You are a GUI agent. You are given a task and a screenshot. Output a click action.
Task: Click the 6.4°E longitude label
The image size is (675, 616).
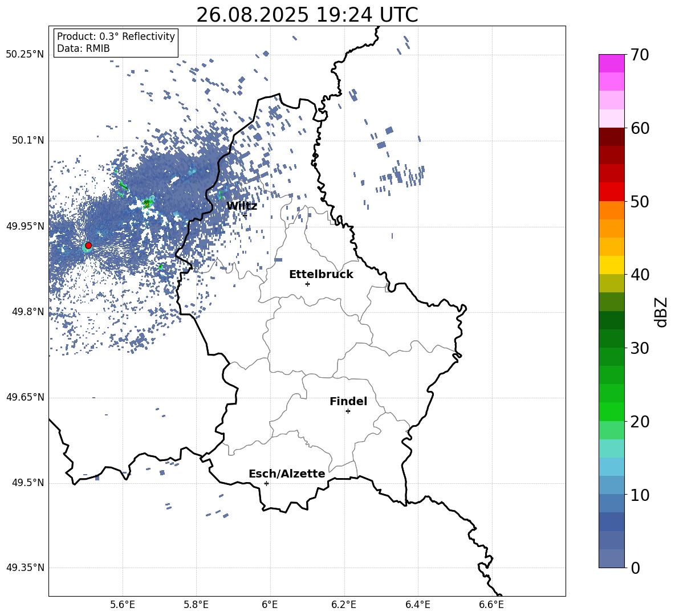[417, 605]
